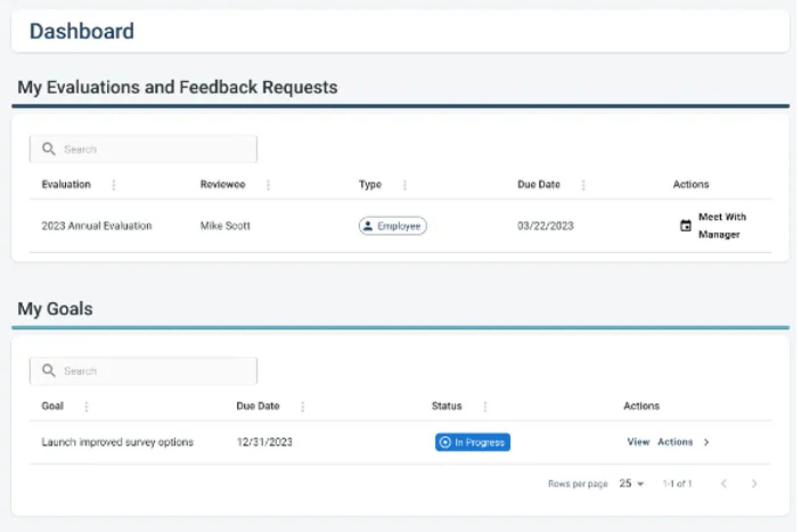Click the Employee type badge for Mike Scott

coord(392,226)
